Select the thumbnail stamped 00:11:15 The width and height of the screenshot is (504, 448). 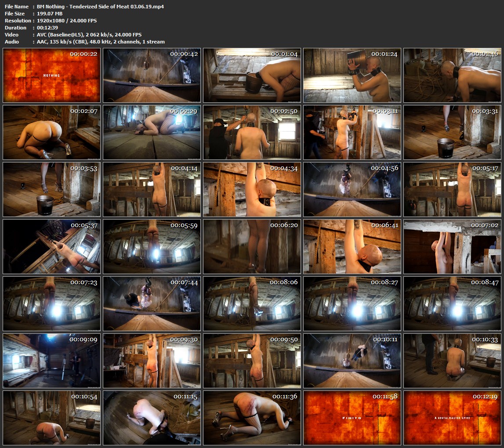(152, 418)
